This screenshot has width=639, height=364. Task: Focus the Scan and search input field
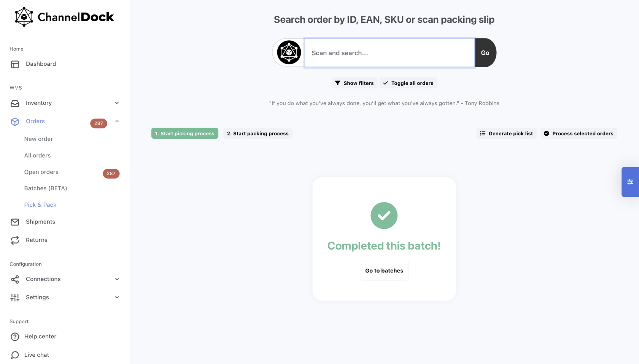point(389,53)
